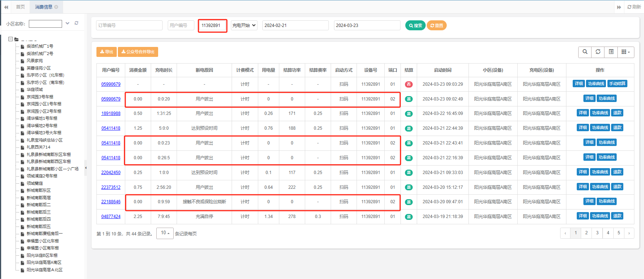Go to page 5 in pagination
644x279 pixels.
tap(619, 233)
